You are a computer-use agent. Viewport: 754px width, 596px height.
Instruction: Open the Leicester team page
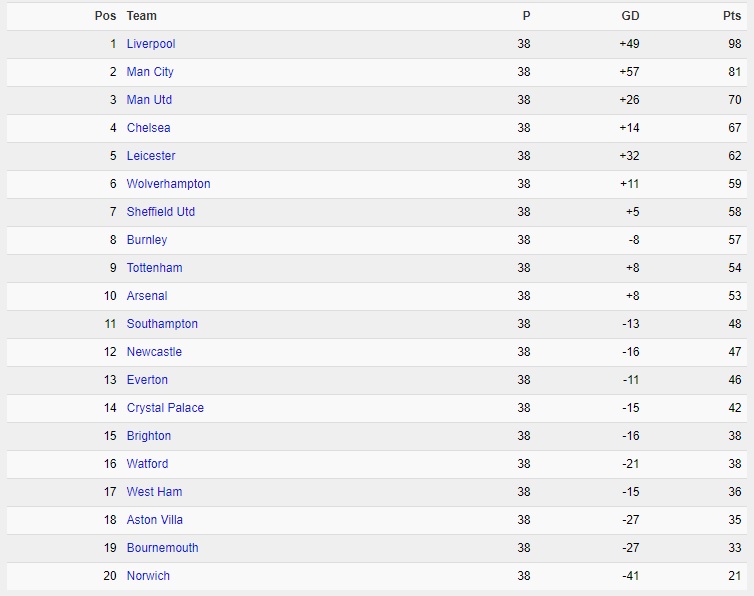pyautogui.click(x=151, y=155)
